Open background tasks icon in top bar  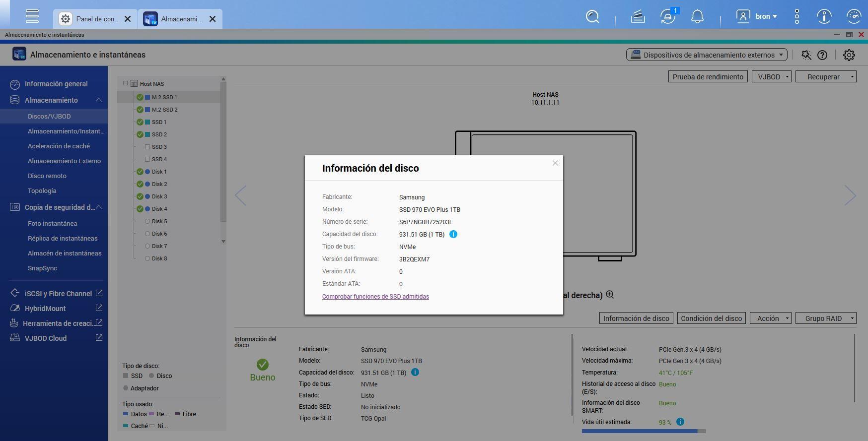tap(638, 17)
